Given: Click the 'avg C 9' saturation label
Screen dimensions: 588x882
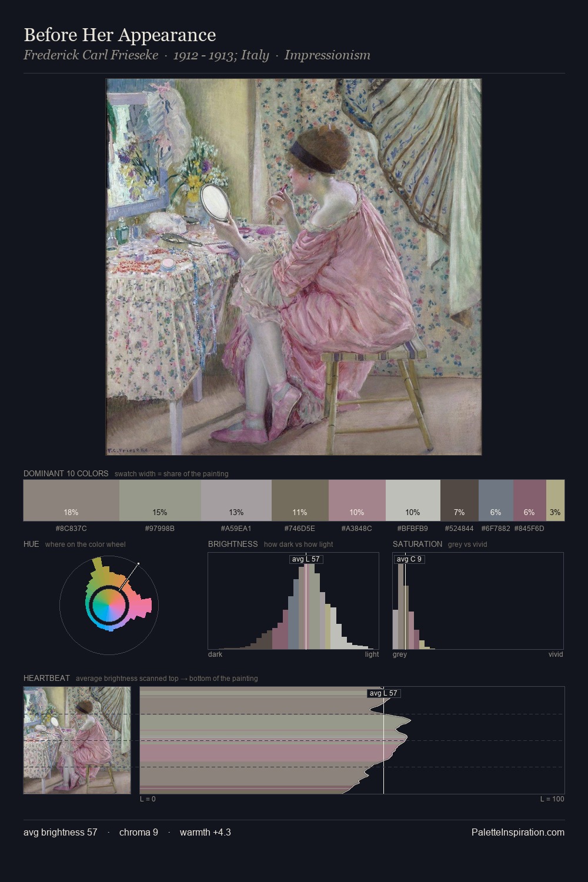Looking at the screenshot, I should 409,559.
